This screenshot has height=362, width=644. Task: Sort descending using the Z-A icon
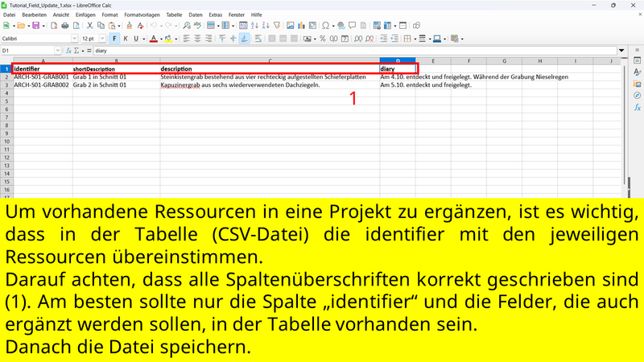click(266, 26)
